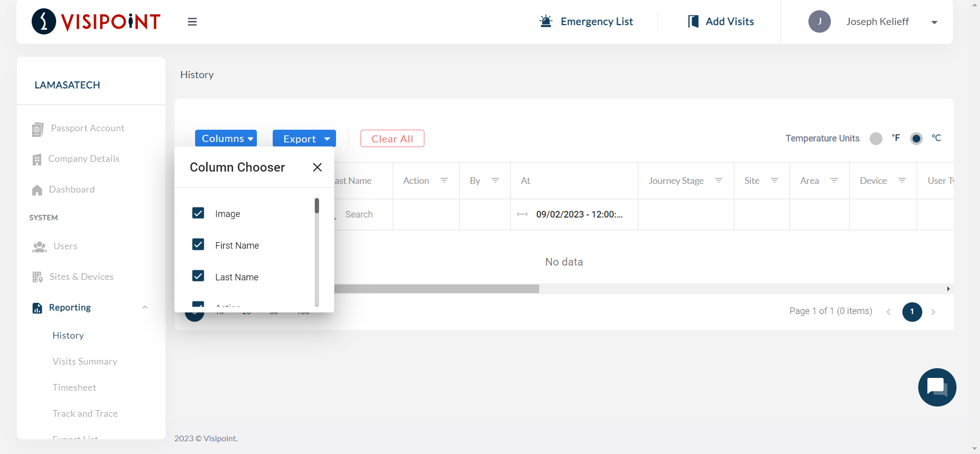Viewport: 980px width, 454px height.
Task: Click the Site column filter icon
Action: pyautogui.click(x=774, y=181)
